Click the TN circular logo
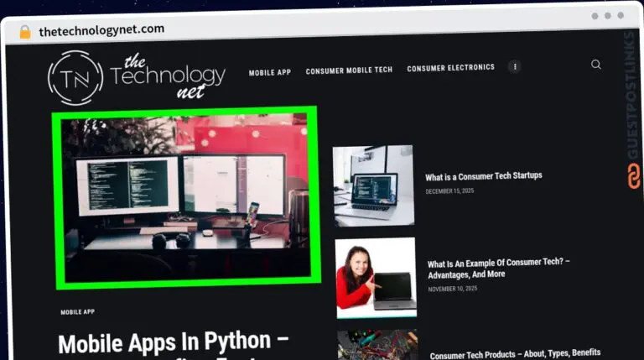Viewport: 644px width, 360px height. point(75,78)
